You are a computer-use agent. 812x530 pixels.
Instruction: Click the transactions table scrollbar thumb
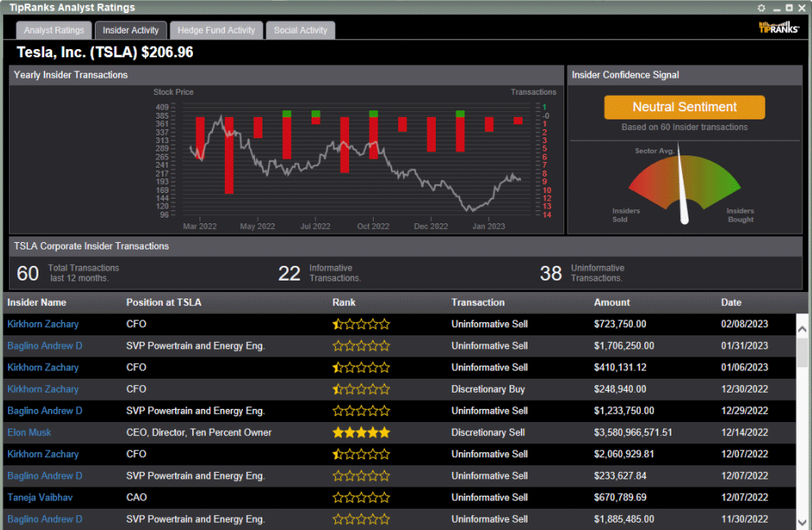point(802,352)
